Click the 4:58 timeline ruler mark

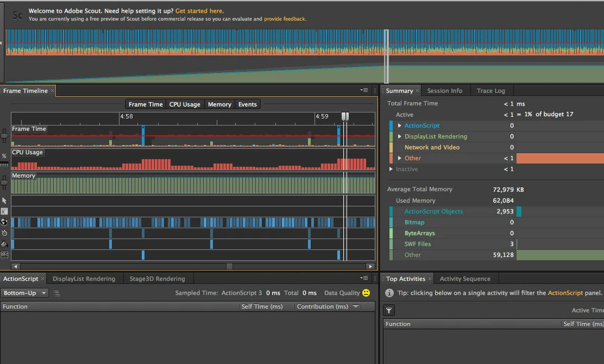[127, 116]
